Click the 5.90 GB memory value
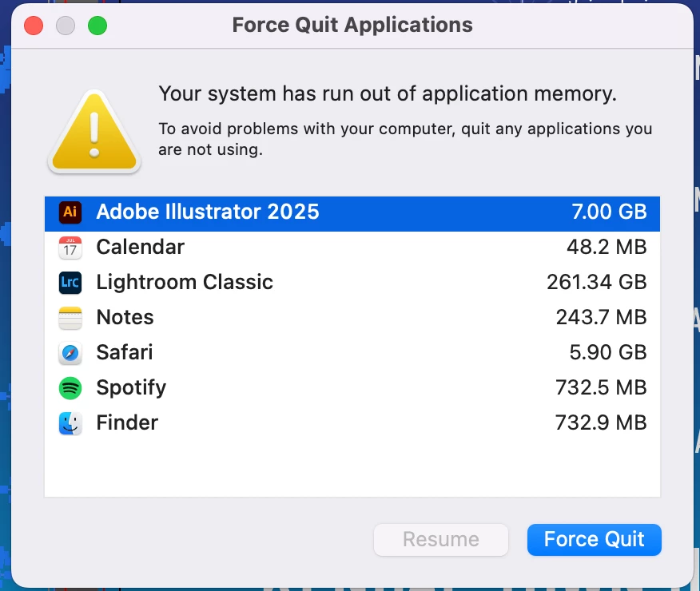This screenshot has width=700, height=591. tap(608, 352)
